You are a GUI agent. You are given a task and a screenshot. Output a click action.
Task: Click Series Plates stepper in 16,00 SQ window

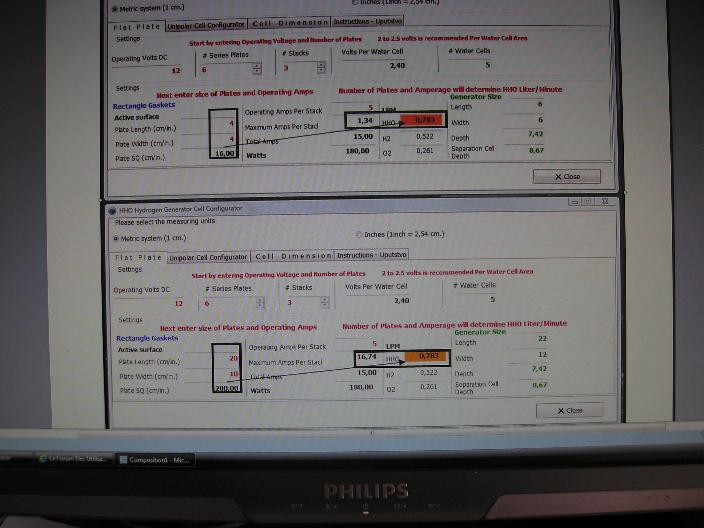(257, 69)
